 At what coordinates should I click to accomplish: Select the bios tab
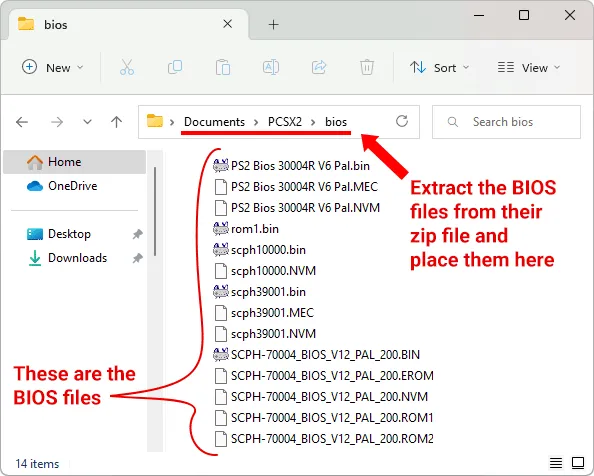point(129,25)
